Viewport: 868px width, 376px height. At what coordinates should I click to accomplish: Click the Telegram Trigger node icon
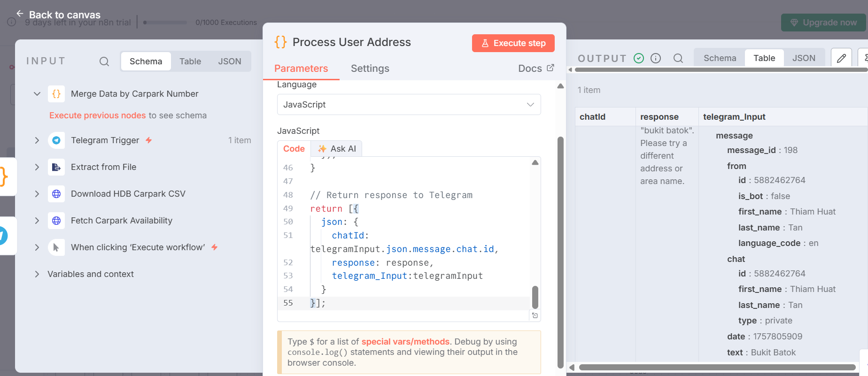[56, 140]
